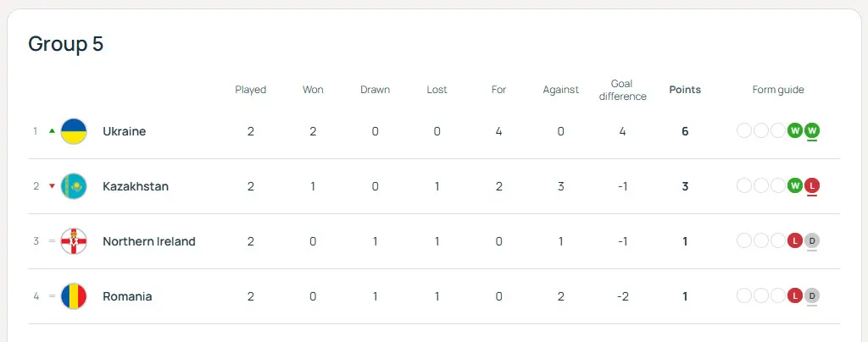Click Ukraine's latest win form badge
The width and height of the screenshot is (868, 342).
point(812,130)
